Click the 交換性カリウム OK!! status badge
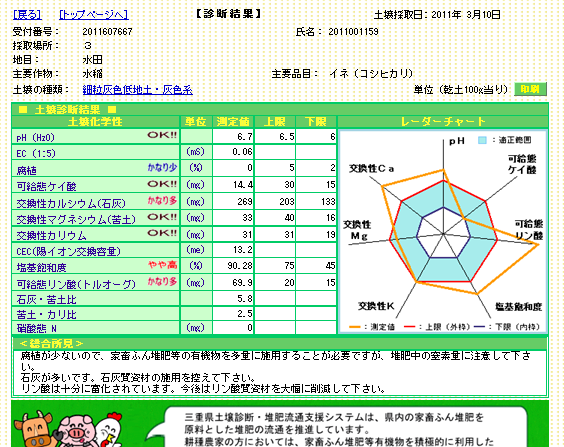 click(x=162, y=233)
